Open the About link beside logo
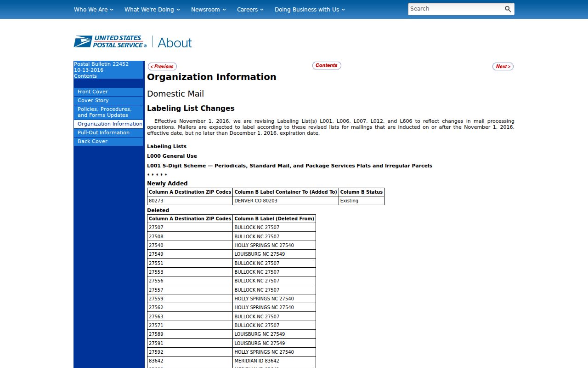588x368 pixels. [x=175, y=43]
